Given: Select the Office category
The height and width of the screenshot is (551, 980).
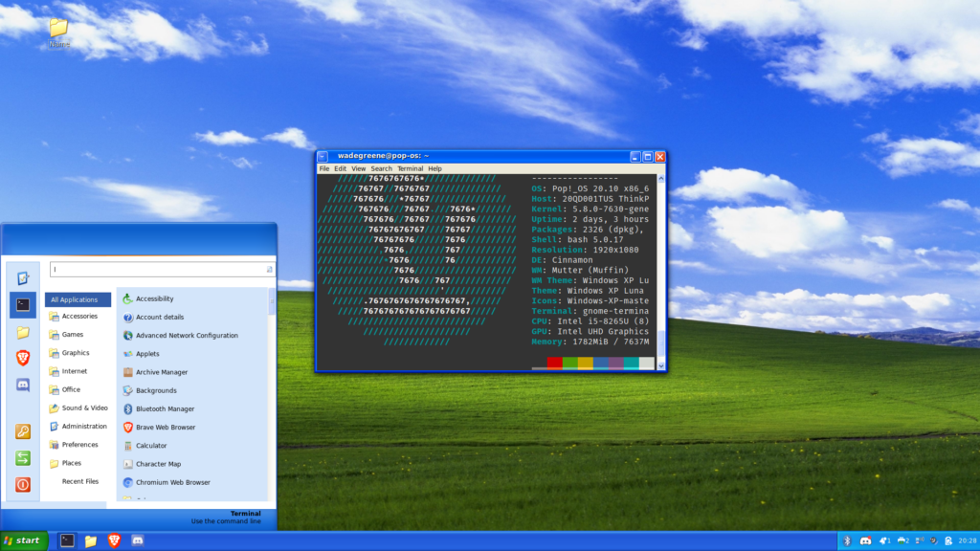Looking at the screenshot, I should click(x=78, y=389).
